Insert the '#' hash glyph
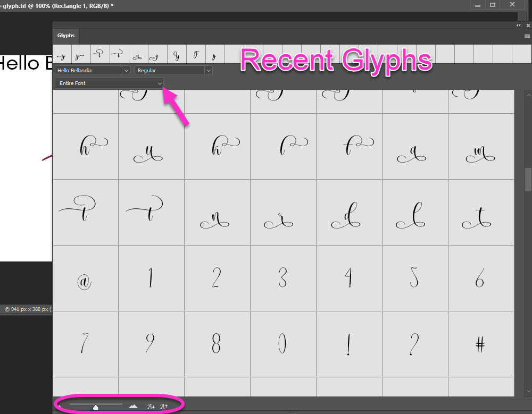 coord(481,344)
